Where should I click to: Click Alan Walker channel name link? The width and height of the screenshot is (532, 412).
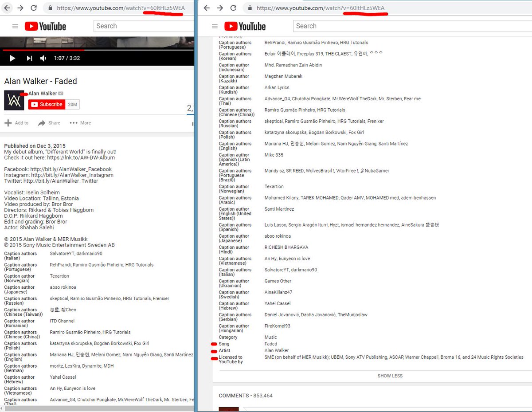43,93
